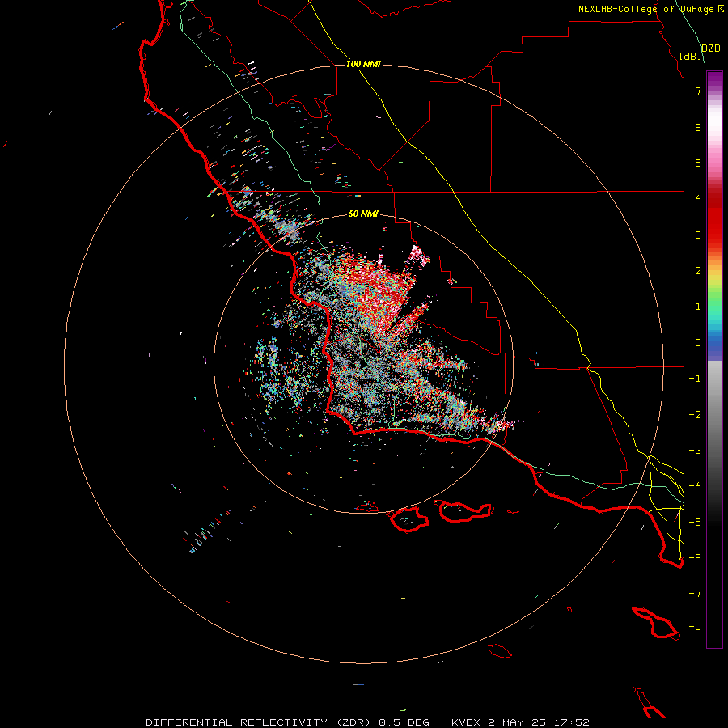Click the -2 value on the color scale
The image size is (728, 728).
click(695, 415)
